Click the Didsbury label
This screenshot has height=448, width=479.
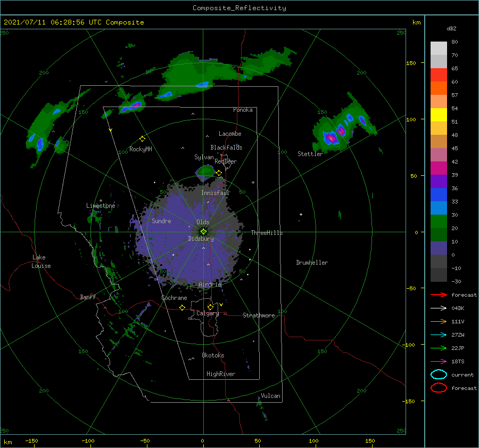(201, 239)
